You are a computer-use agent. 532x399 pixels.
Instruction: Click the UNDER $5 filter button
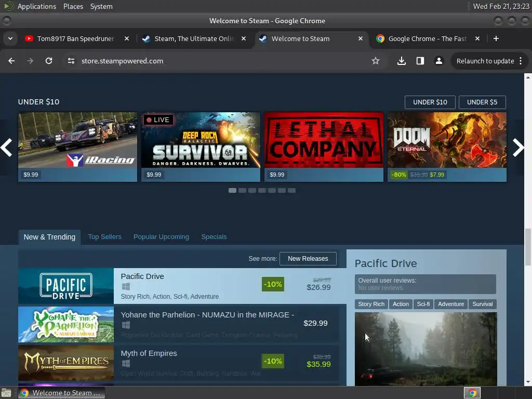coord(482,102)
